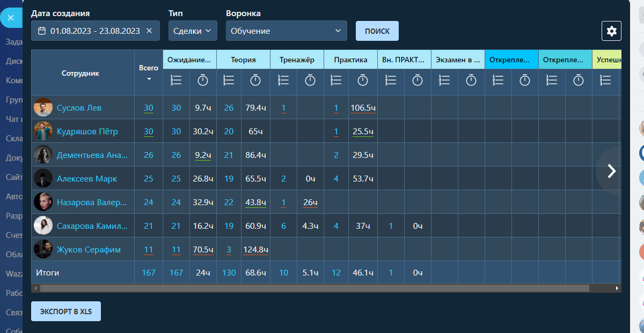Click the list icon under Тренажёр column
644x333 pixels.
click(x=283, y=80)
